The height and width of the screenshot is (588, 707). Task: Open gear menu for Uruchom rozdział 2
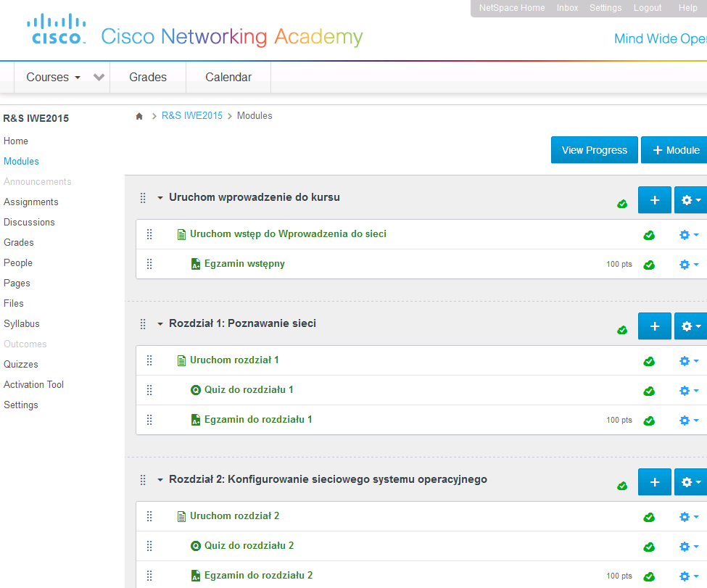click(x=689, y=517)
